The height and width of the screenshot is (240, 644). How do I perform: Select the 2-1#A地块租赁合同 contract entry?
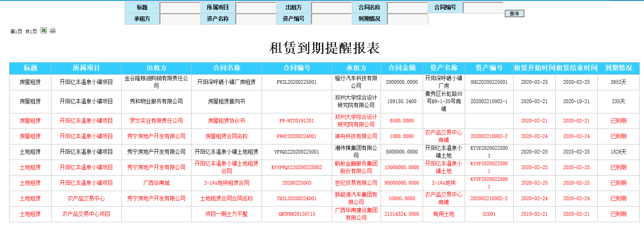(x=226, y=183)
